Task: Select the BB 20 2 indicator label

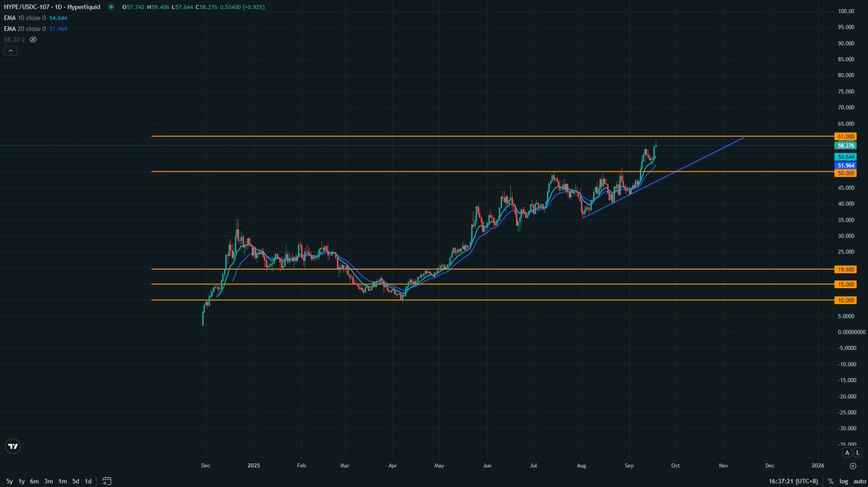Action: tap(15, 39)
